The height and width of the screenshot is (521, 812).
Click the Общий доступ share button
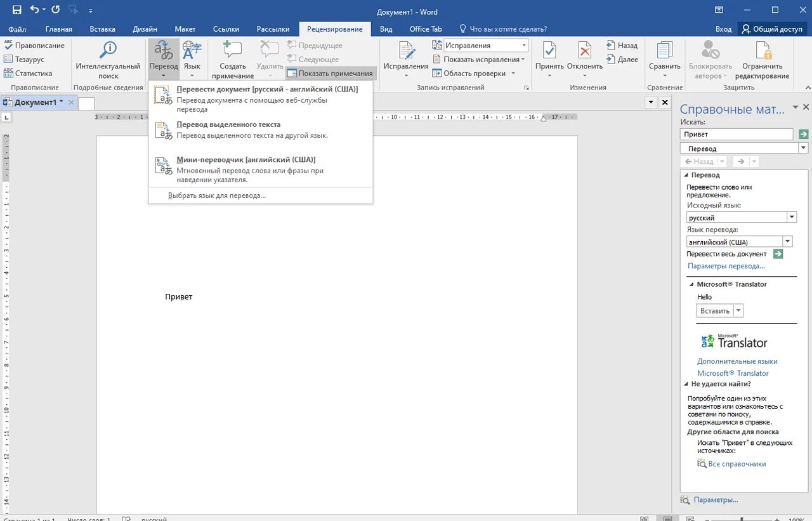(772, 29)
